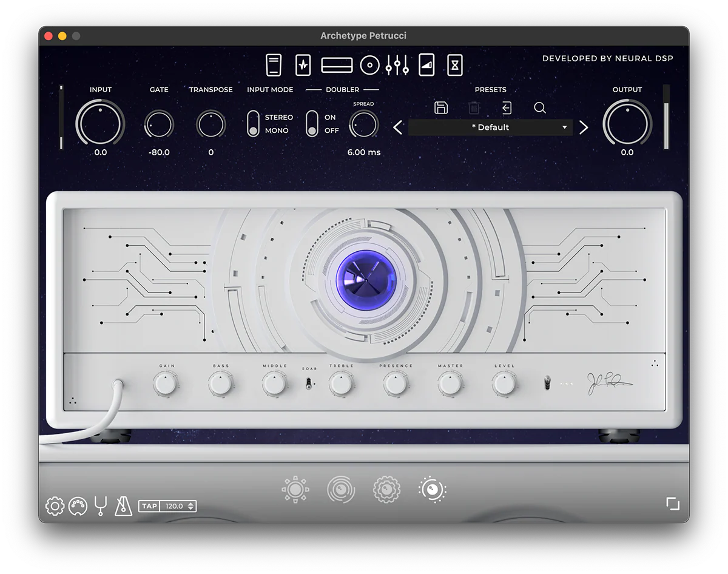Open the Default preset dropdown
The height and width of the screenshot is (574, 728).
pos(489,127)
